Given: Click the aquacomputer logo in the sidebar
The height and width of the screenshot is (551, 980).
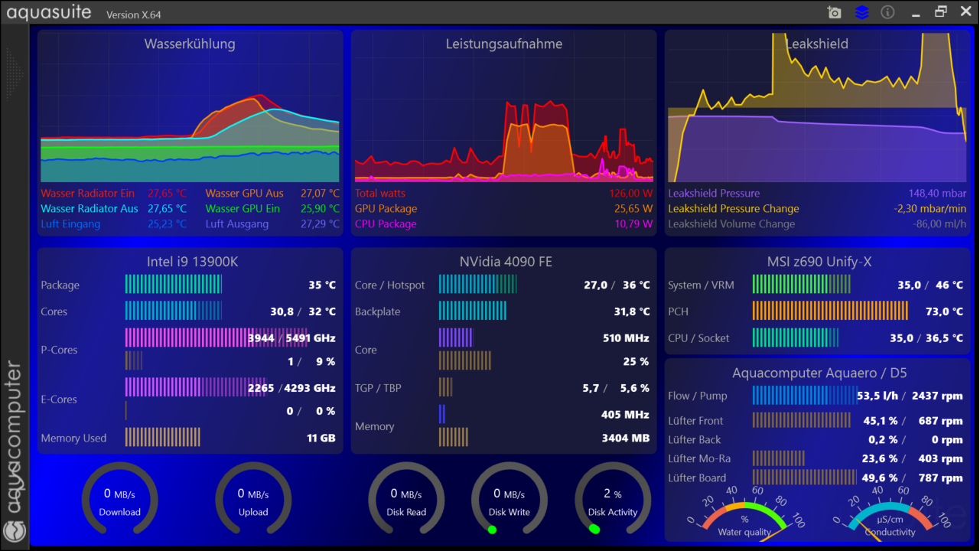Looking at the screenshot, I should (x=14, y=530).
